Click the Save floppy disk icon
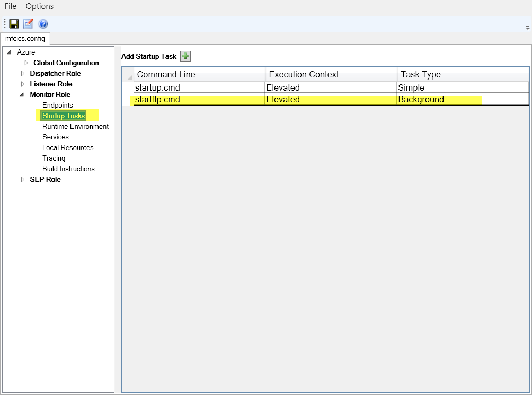The width and height of the screenshot is (532, 395). 14,24
